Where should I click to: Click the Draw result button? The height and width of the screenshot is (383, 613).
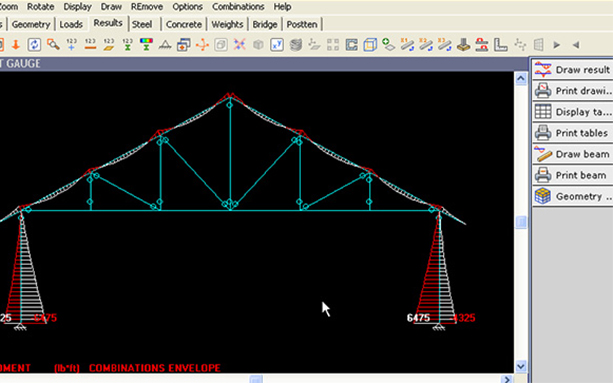point(572,70)
